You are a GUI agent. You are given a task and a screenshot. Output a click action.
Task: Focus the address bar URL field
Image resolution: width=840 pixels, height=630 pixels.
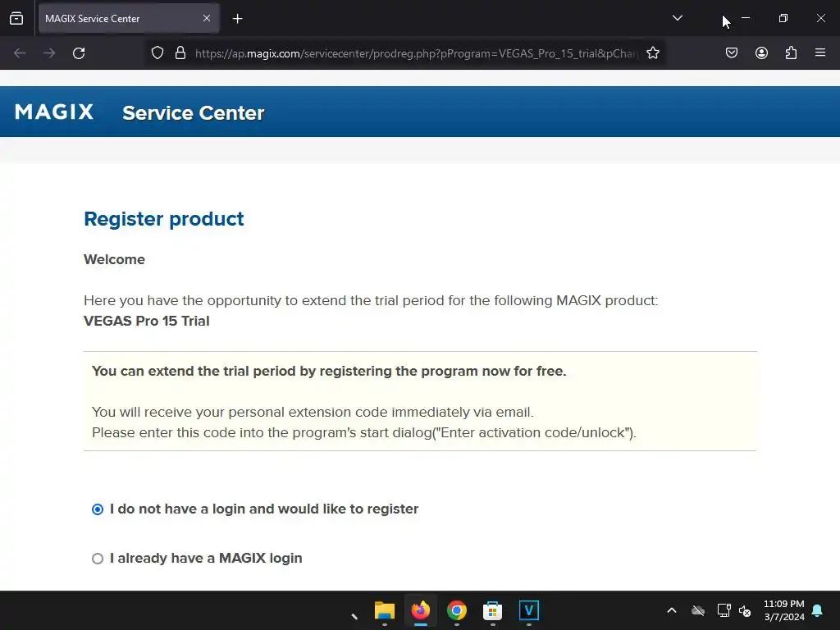[416, 53]
